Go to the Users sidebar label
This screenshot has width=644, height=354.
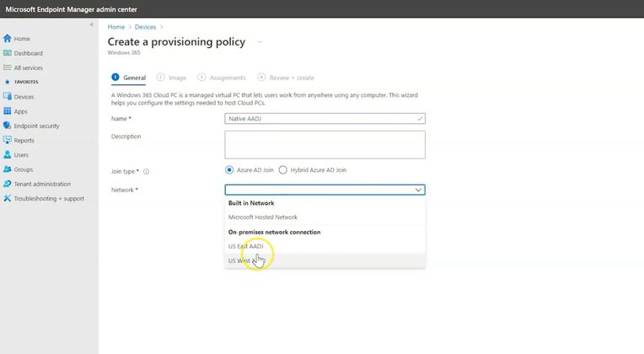tap(21, 155)
